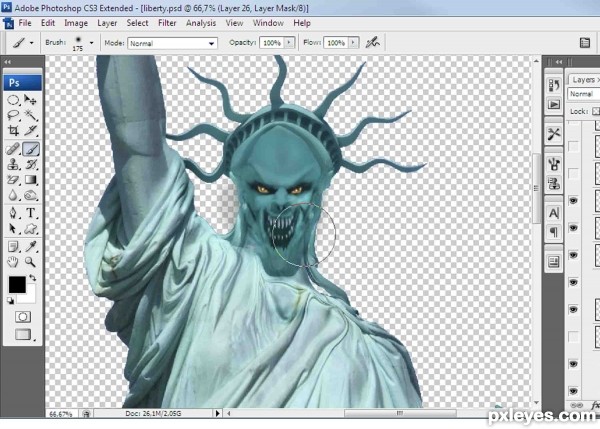The image size is (600, 429).
Task: Select the Eyedropper tool
Action: pos(31,246)
